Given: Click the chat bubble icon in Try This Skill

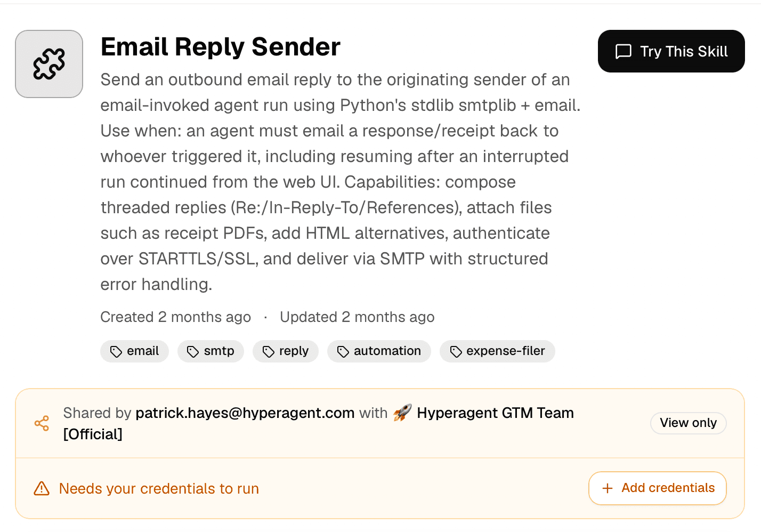Looking at the screenshot, I should (624, 51).
